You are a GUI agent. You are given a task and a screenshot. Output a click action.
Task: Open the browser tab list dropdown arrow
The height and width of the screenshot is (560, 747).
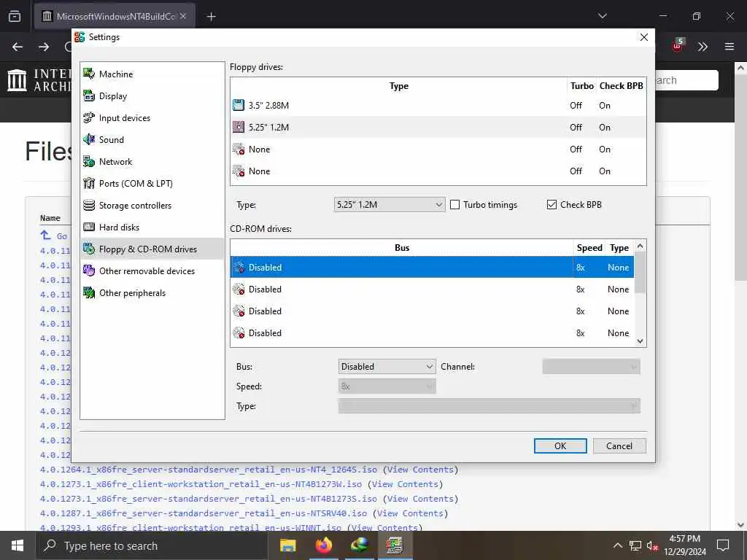[x=602, y=16]
